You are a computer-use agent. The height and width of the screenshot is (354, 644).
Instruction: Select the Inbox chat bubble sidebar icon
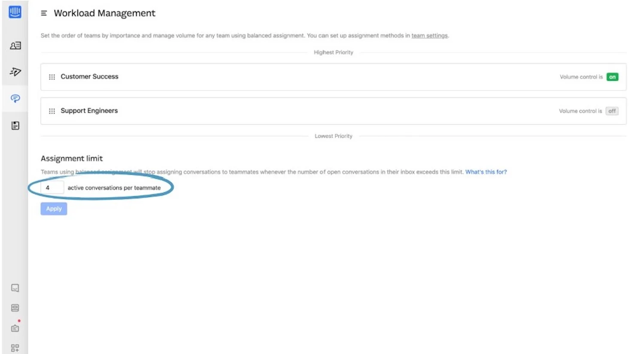click(15, 99)
